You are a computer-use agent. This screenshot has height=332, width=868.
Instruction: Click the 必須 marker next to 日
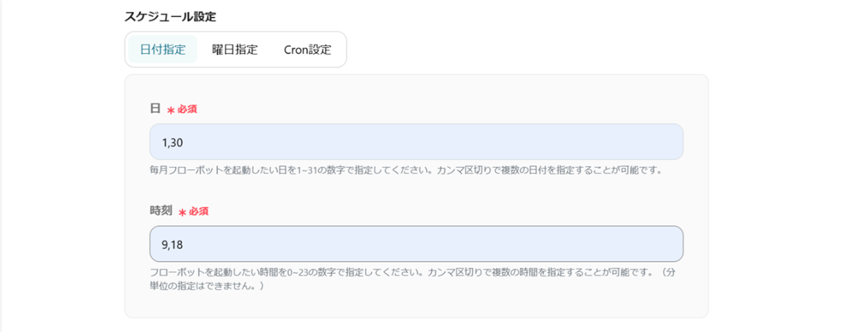[x=187, y=109]
